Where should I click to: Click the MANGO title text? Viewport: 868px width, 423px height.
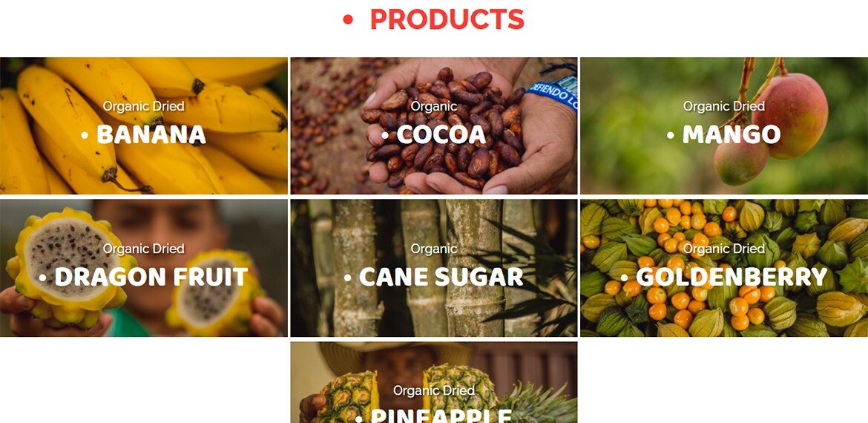[x=731, y=134]
